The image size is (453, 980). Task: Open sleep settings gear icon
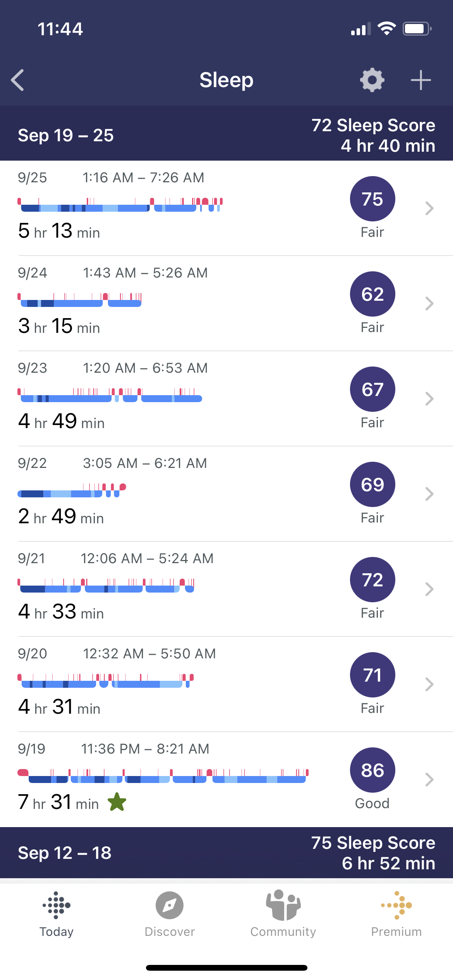tap(372, 80)
